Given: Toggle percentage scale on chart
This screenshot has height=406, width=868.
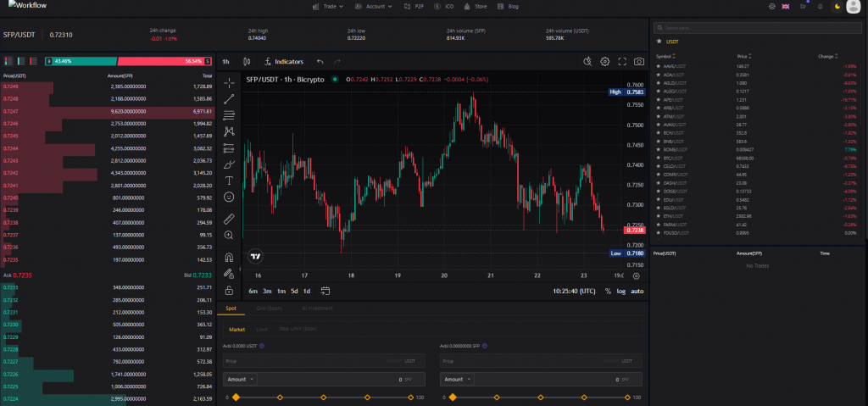Looking at the screenshot, I should 608,292.
